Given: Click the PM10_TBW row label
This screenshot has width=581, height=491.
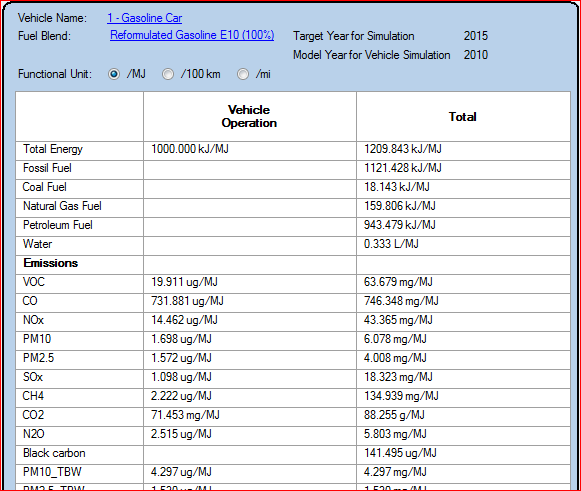Looking at the screenshot, I should 52,472.
